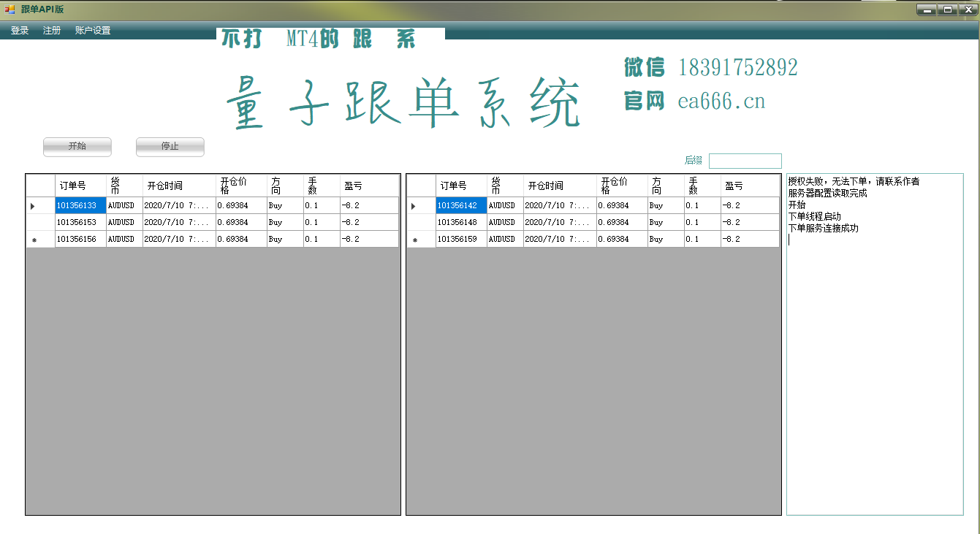Select order 101356156 in left table
The height and width of the screenshot is (534, 980).
click(x=81, y=239)
